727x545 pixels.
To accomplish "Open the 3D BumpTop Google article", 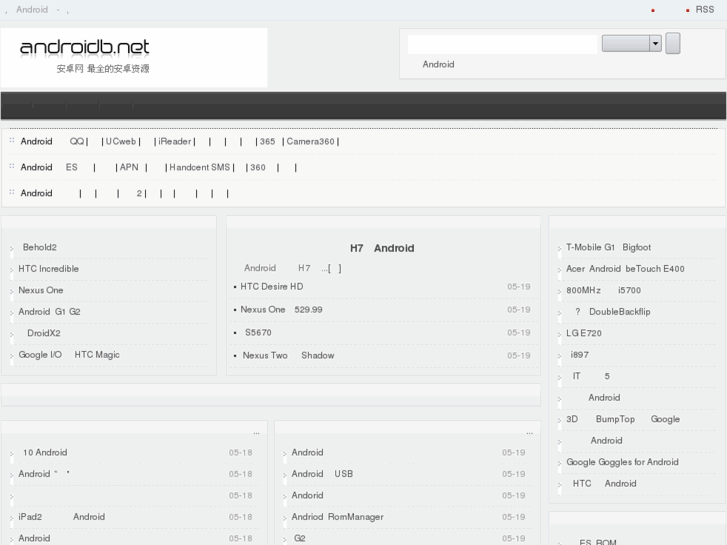I will pos(623,419).
